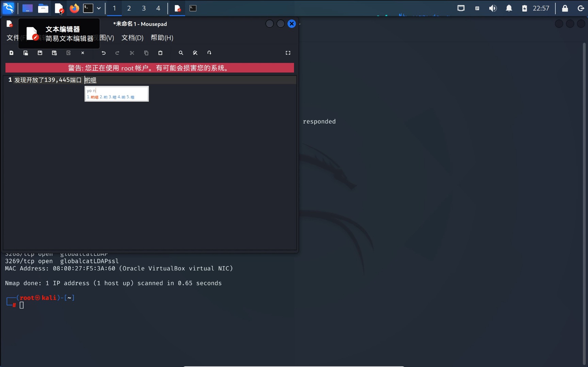The image size is (588, 367).
Task: Click the go to line icon
Action: point(209,53)
